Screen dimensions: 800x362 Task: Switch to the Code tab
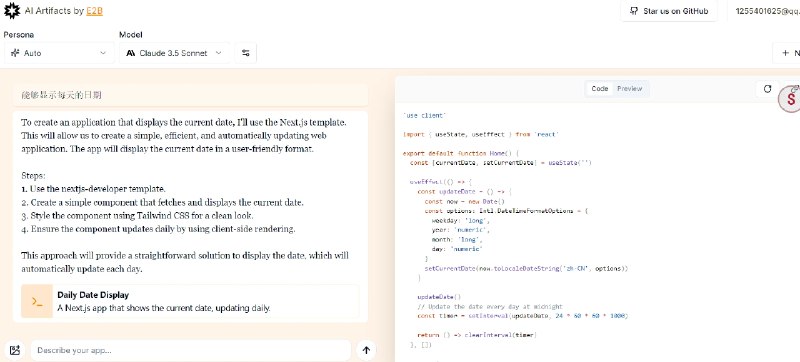599,89
